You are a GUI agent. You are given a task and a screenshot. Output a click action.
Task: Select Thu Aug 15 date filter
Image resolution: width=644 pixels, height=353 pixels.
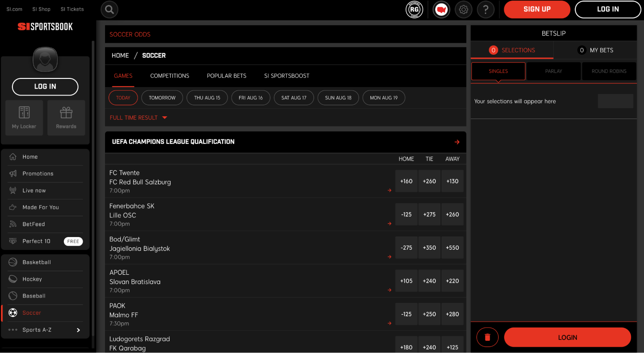pyautogui.click(x=207, y=98)
